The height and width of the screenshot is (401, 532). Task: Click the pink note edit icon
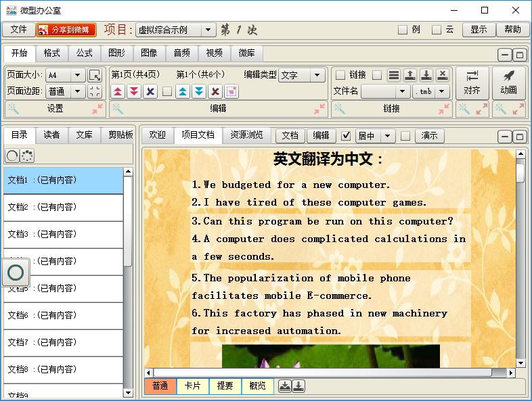[x=231, y=91]
